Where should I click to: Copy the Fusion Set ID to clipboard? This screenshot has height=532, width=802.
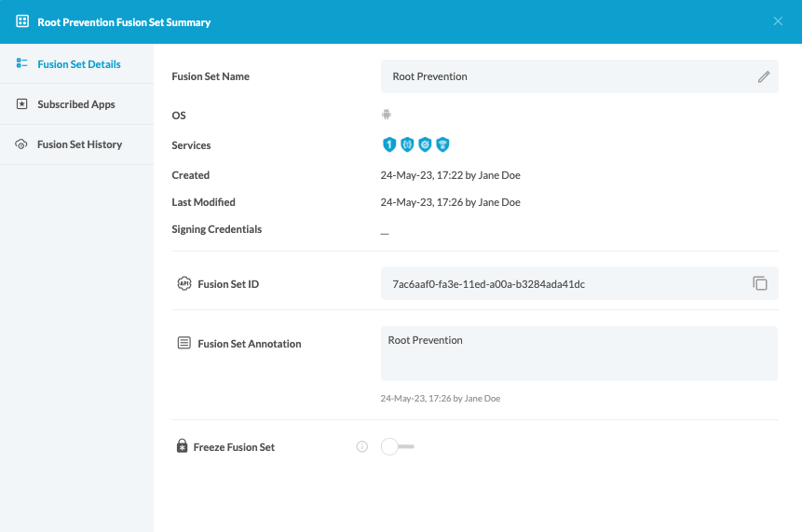[760, 283]
